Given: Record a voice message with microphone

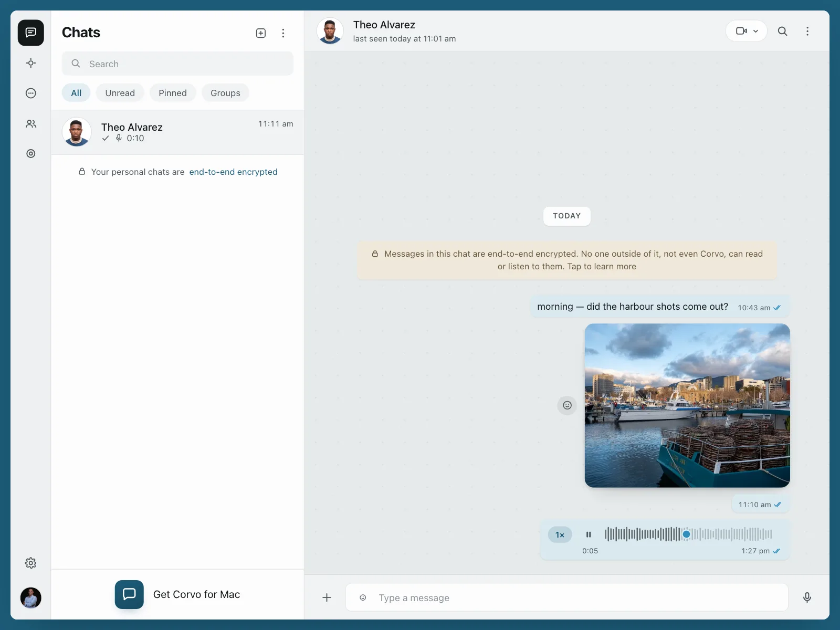Looking at the screenshot, I should (x=807, y=597).
